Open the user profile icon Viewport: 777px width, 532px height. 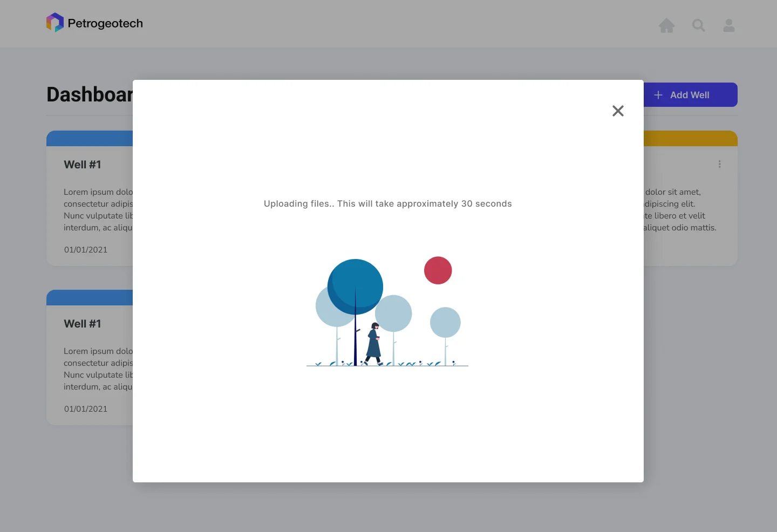(729, 25)
